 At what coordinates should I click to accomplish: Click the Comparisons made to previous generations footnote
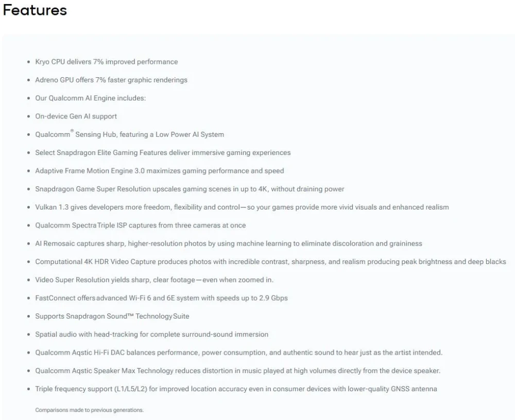click(x=89, y=410)
